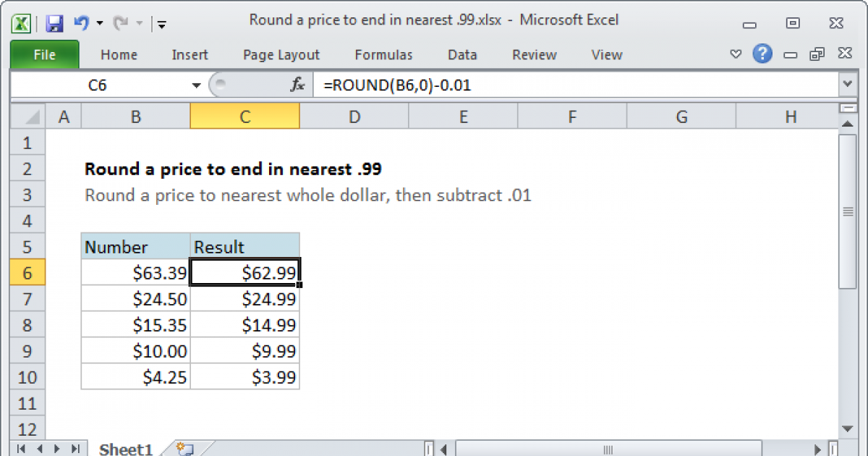Open the Review tab
Viewport: 868px width, 456px height.
534,55
